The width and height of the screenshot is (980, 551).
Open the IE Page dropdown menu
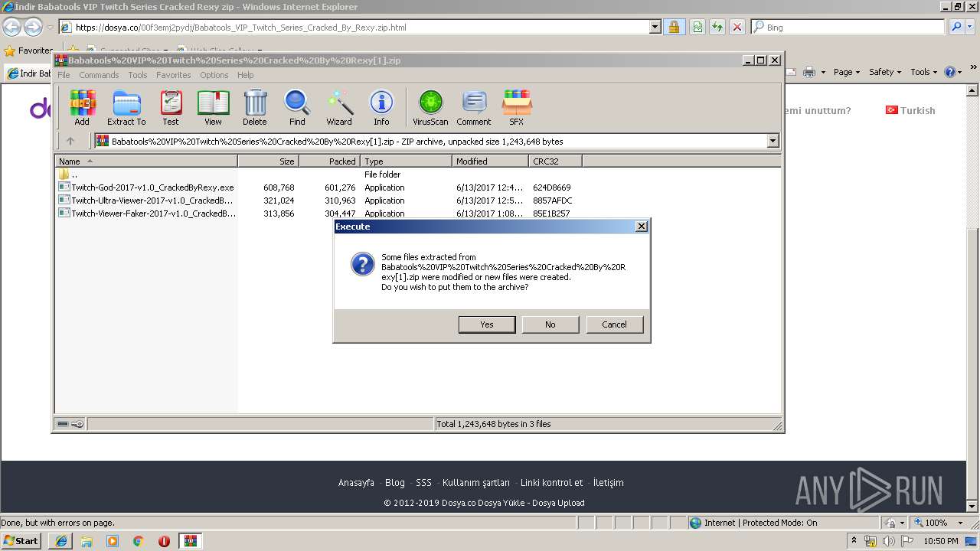pos(847,72)
